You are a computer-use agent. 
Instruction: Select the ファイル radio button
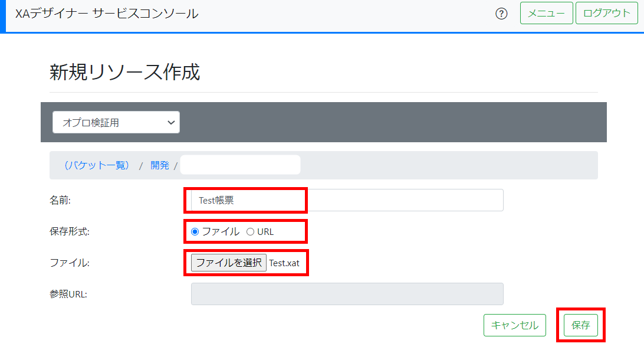(x=195, y=232)
